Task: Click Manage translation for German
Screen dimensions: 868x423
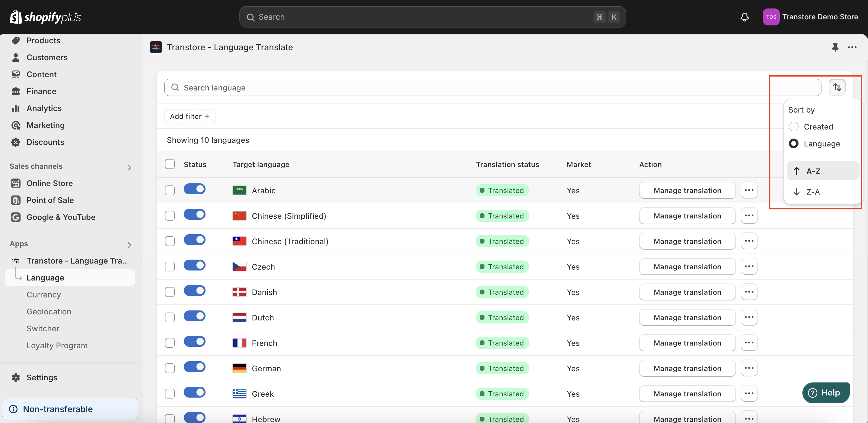Action: click(x=687, y=368)
